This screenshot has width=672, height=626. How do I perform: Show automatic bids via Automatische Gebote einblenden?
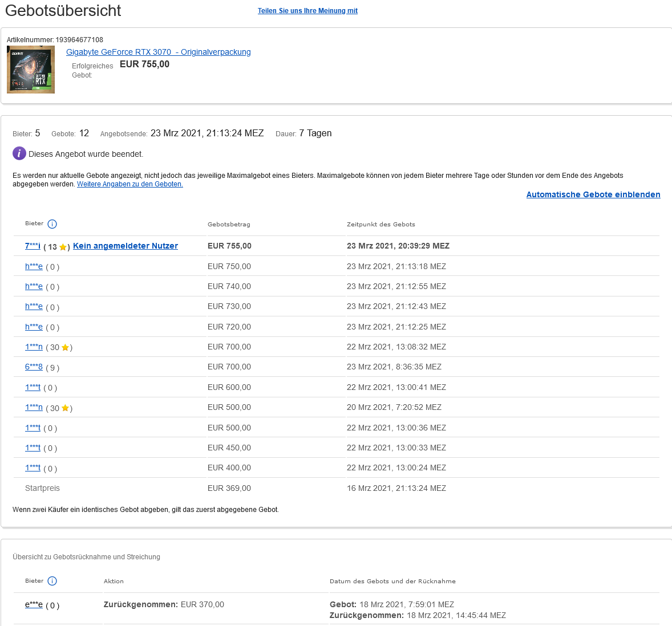point(593,194)
